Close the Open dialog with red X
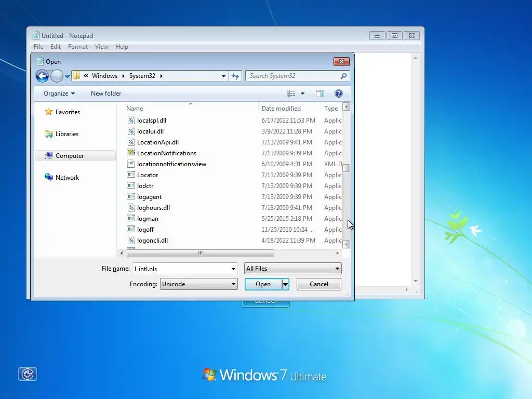Screen dimensions: 532x399 click(x=342, y=61)
